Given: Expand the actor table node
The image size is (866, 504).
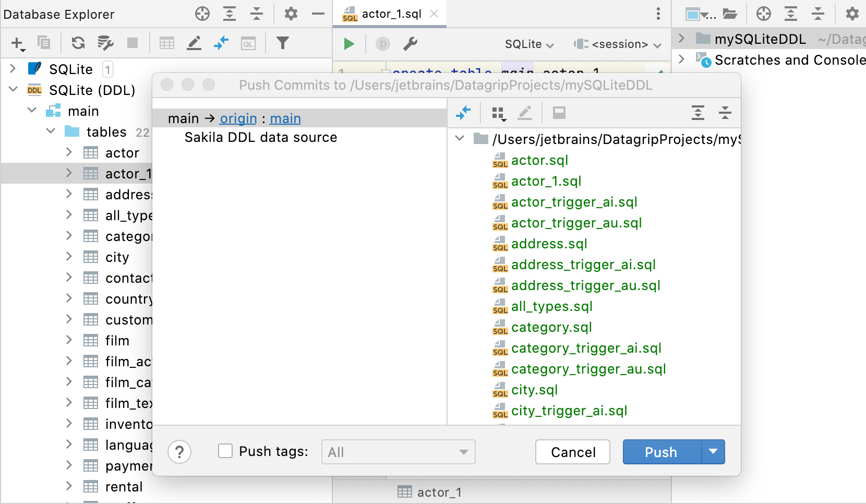Looking at the screenshot, I should [69, 152].
